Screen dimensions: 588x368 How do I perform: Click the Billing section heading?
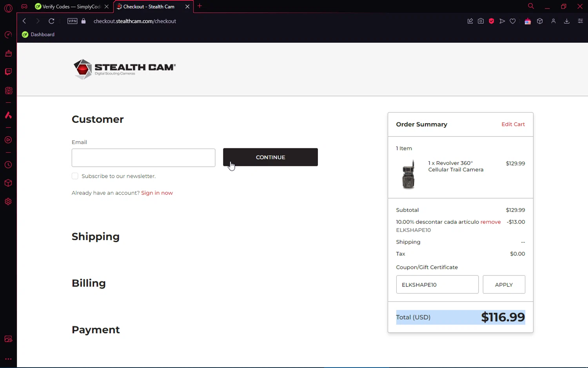pos(89,283)
